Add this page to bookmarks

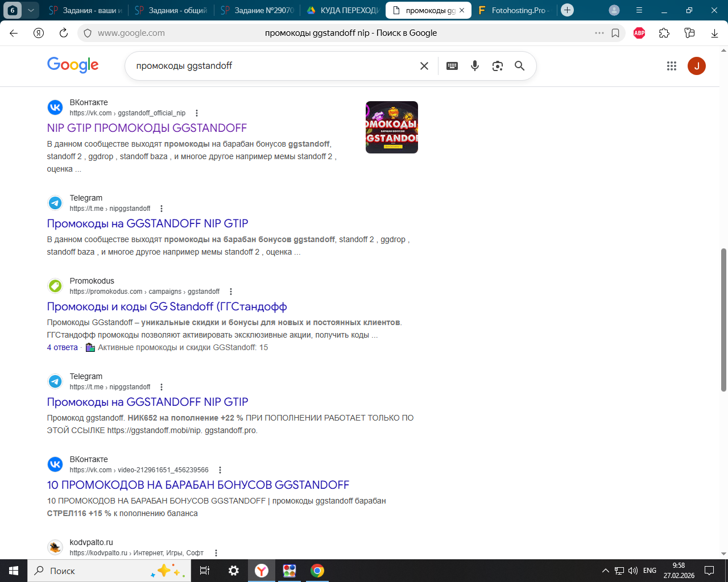coord(615,33)
